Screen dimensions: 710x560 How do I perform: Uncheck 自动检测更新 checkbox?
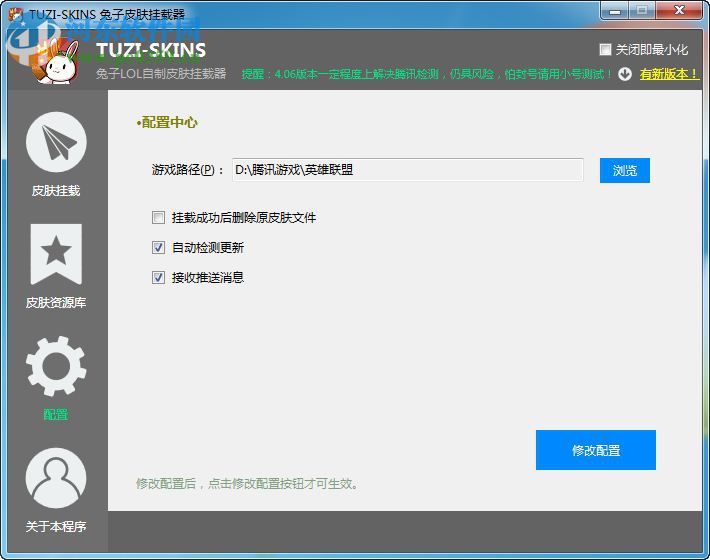(x=158, y=248)
